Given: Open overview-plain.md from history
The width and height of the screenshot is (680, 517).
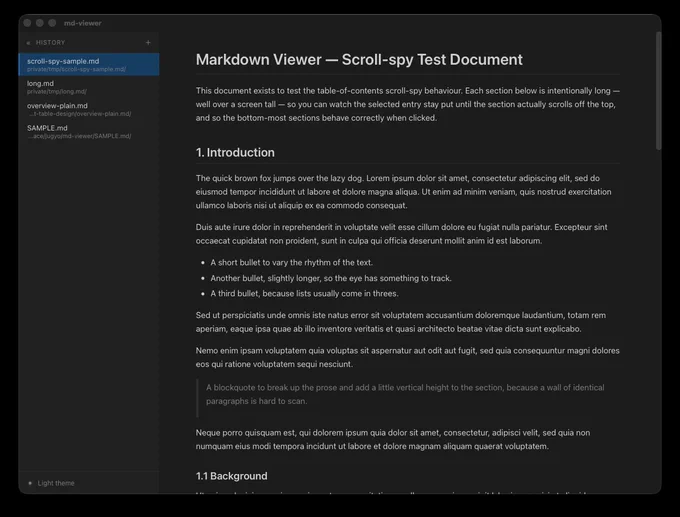Looking at the screenshot, I should (x=89, y=109).
